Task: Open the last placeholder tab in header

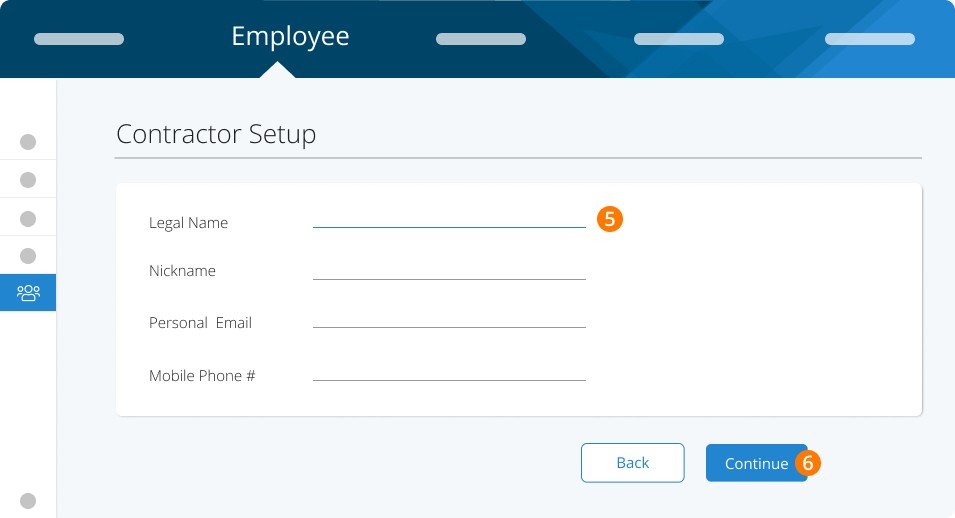Action: click(870, 39)
